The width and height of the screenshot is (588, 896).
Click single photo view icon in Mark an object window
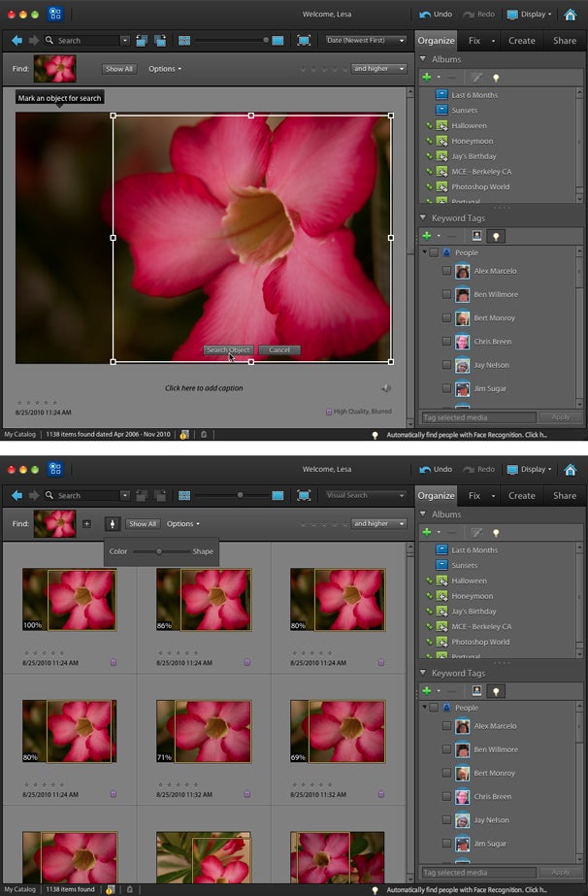278,41
